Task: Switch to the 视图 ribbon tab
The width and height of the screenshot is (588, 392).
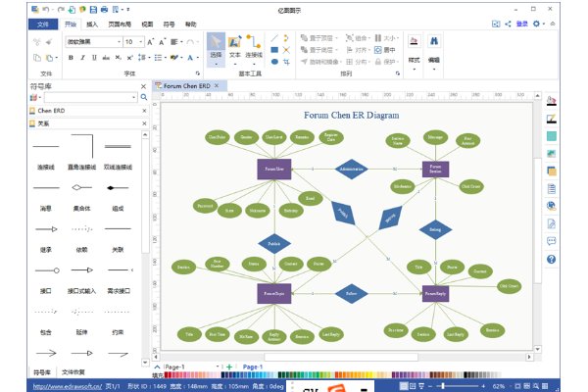Action: [x=147, y=24]
